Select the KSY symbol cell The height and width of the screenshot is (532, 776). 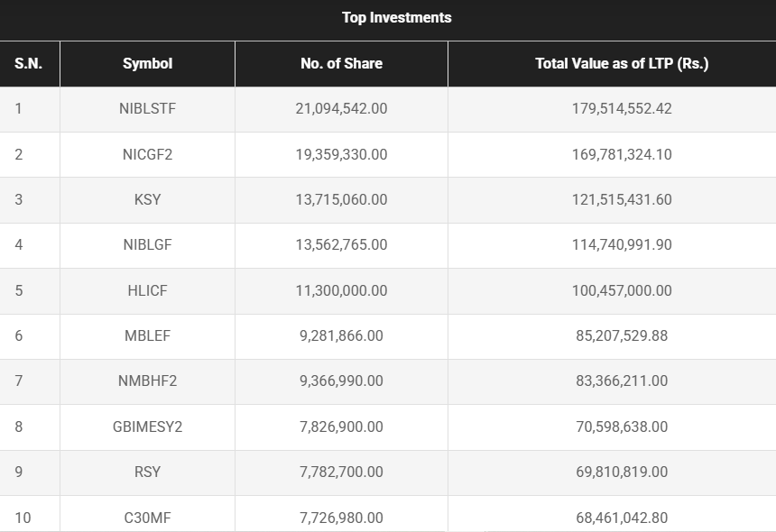pyautogui.click(x=147, y=199)
